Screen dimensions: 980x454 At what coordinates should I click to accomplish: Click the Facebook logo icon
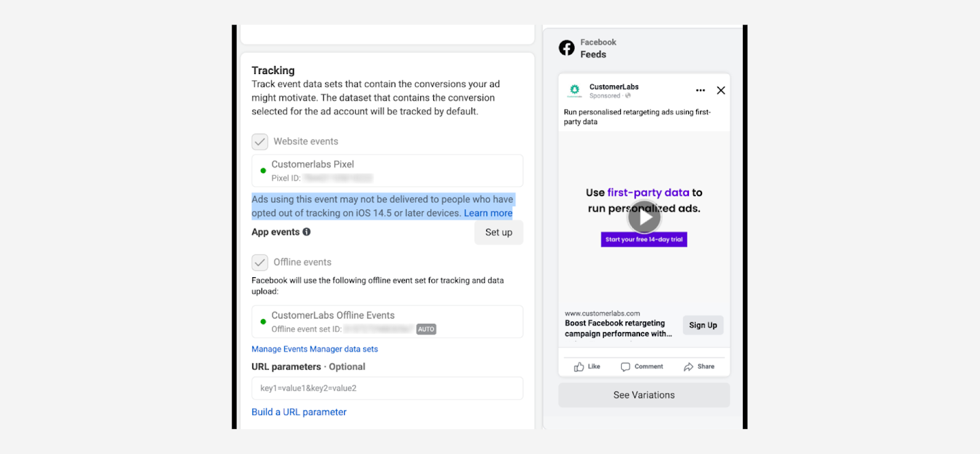[567, 48]
